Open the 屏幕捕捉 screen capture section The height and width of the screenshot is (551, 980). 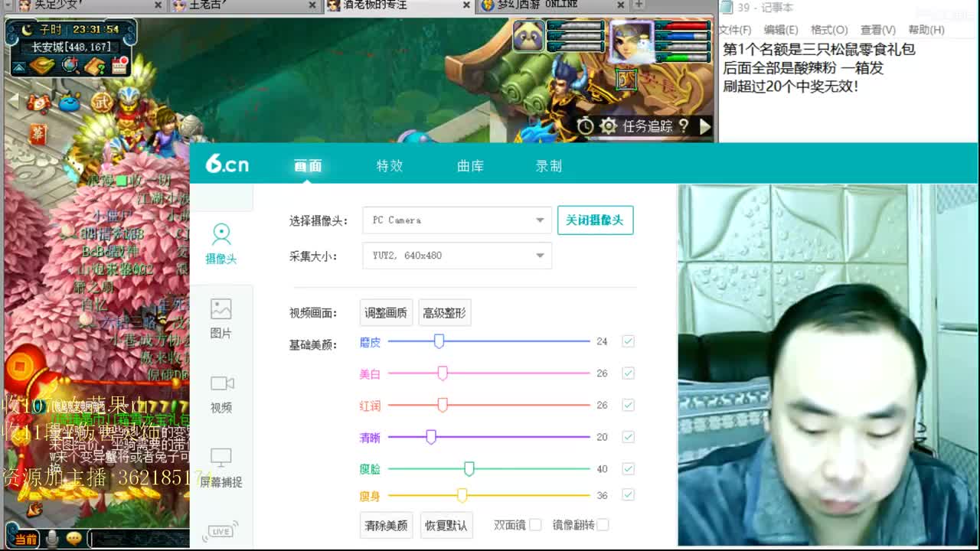(x=221, y=468)
